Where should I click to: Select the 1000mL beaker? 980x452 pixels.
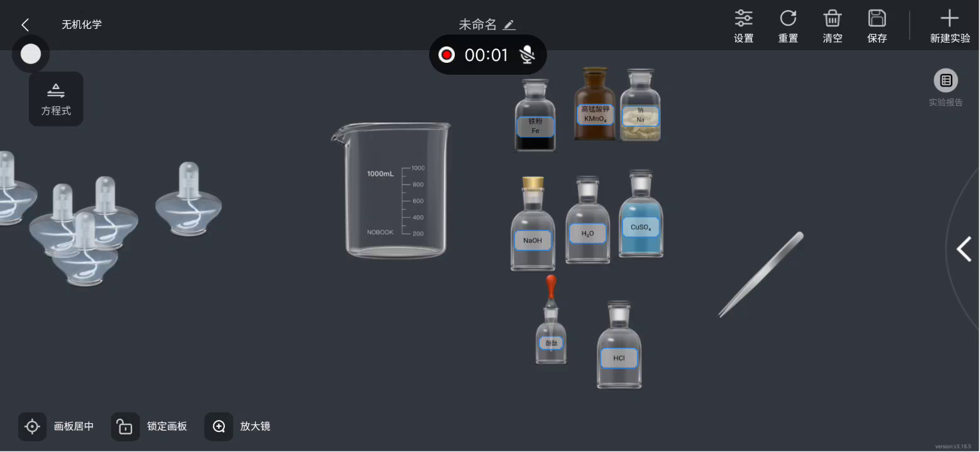(391, 190)
